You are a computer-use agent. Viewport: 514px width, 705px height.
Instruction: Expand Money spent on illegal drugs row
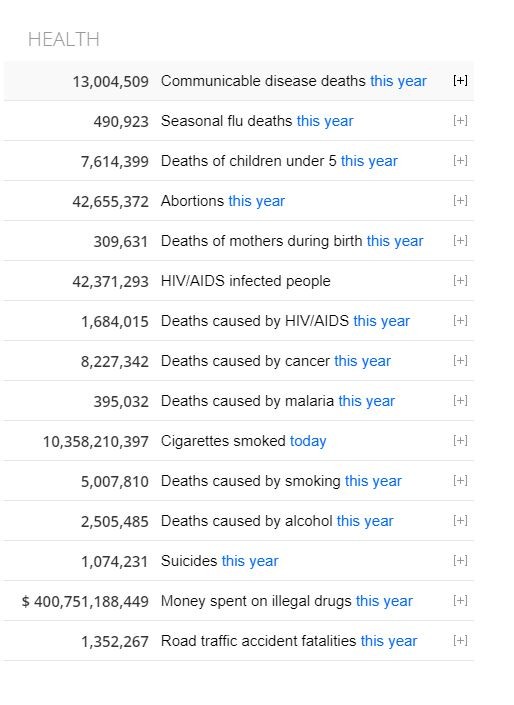click(x=460, y=601)
